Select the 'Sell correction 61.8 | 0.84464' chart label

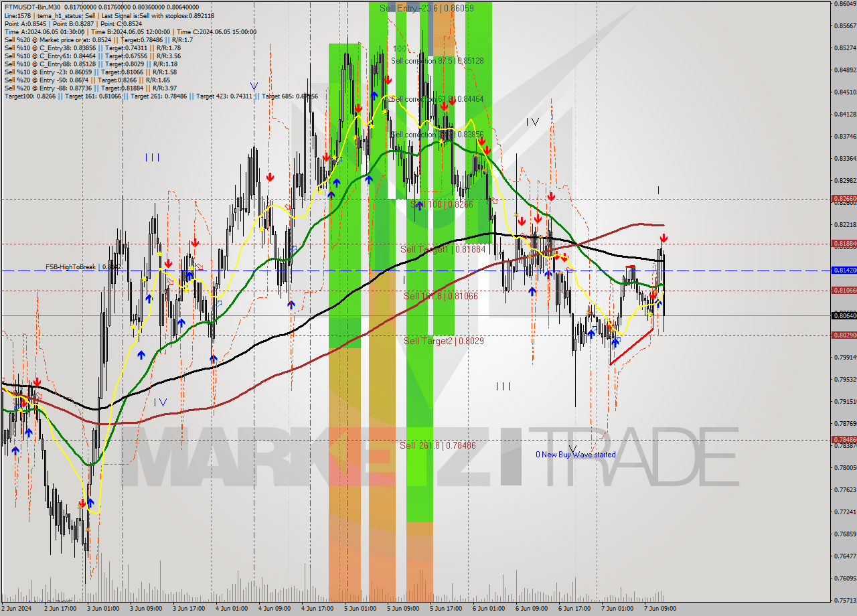pos(437,98)
